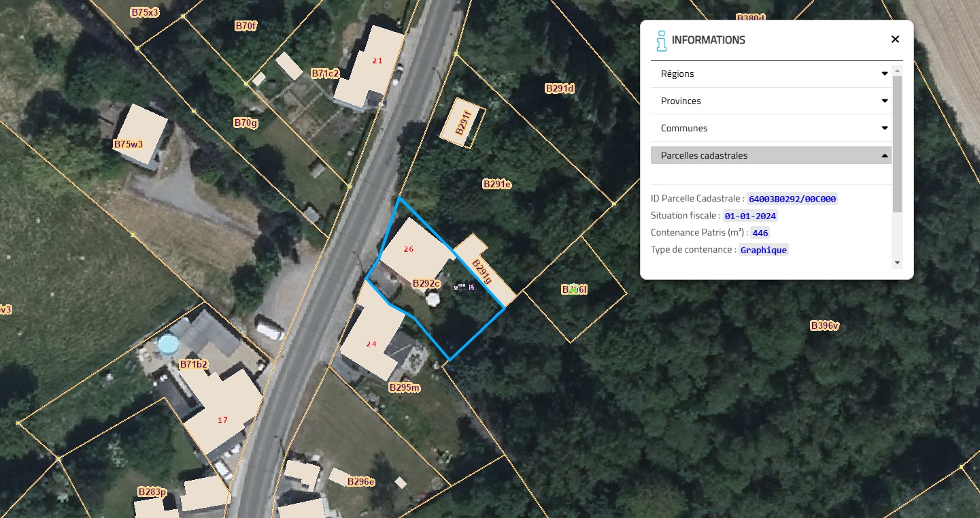The height and width of the screenshot is (518, 980).
Task: Collapse the Parcelles cadastrales section
Action: [x=771, y=155]
